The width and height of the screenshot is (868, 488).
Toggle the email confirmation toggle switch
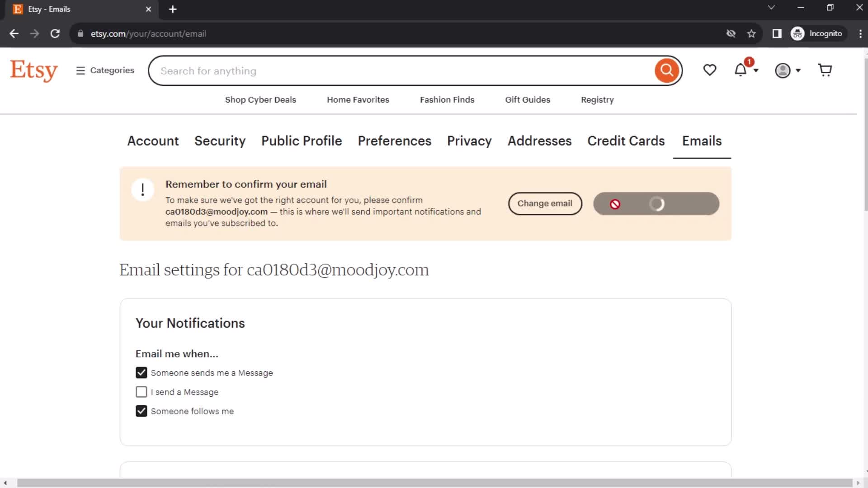coord(656,202)
